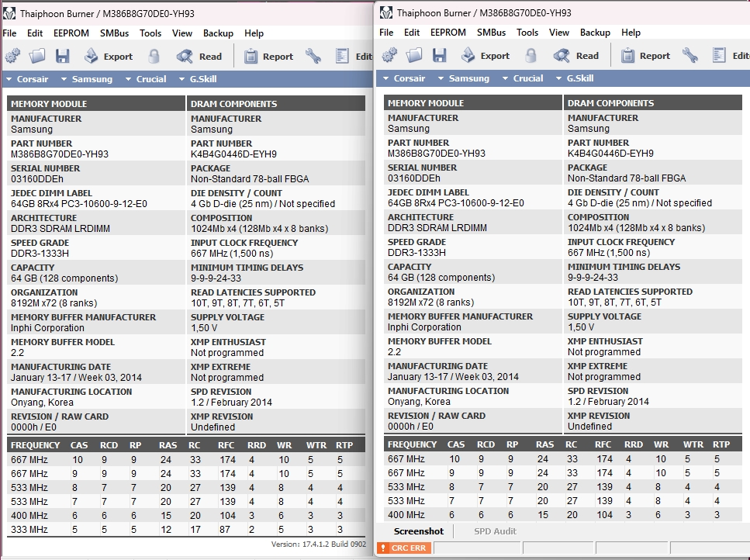Click the Export label in left window toolbar
The width and height of the screenshot is (750, 560).
[x=118, y=57]
